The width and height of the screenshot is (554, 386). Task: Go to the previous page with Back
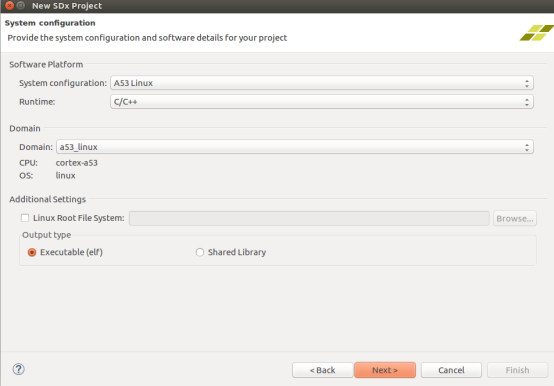pyautogui.click(x=323, y=370)
